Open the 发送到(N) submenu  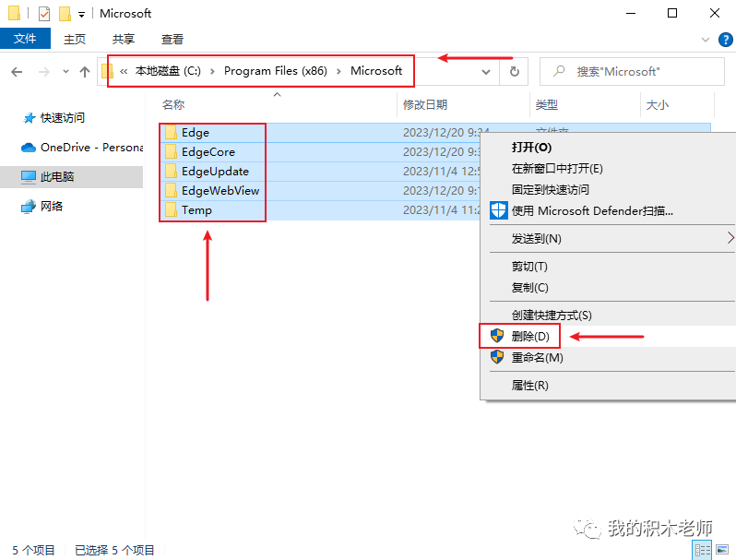point(536,238)
